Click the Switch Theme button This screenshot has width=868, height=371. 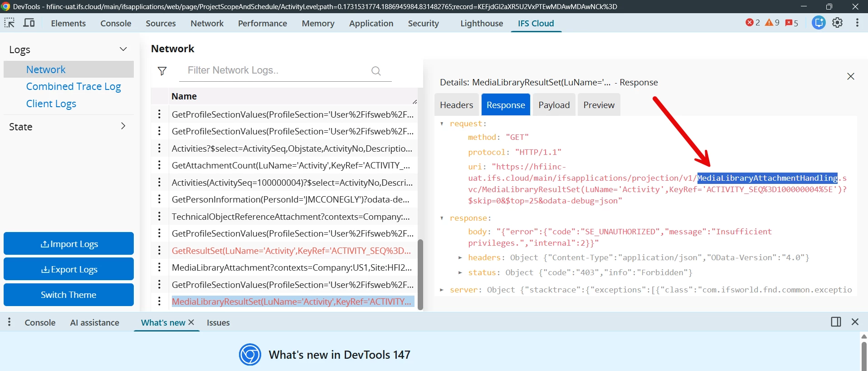tap(69, 295)
